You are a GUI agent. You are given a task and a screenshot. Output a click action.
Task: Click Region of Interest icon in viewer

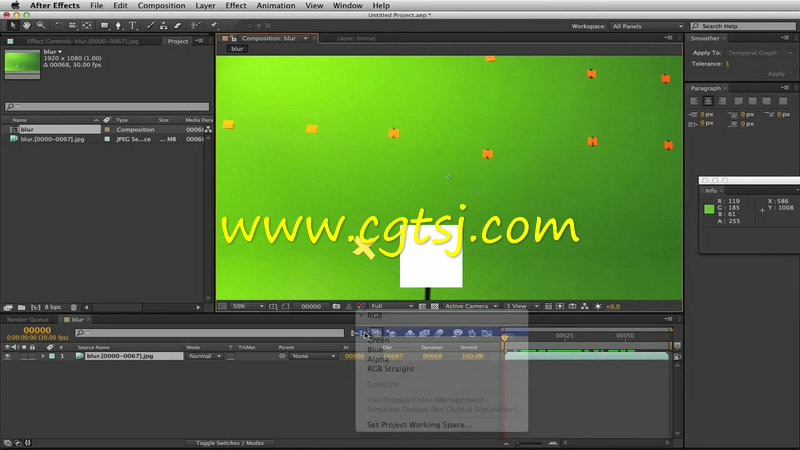(x=422, y=306)
